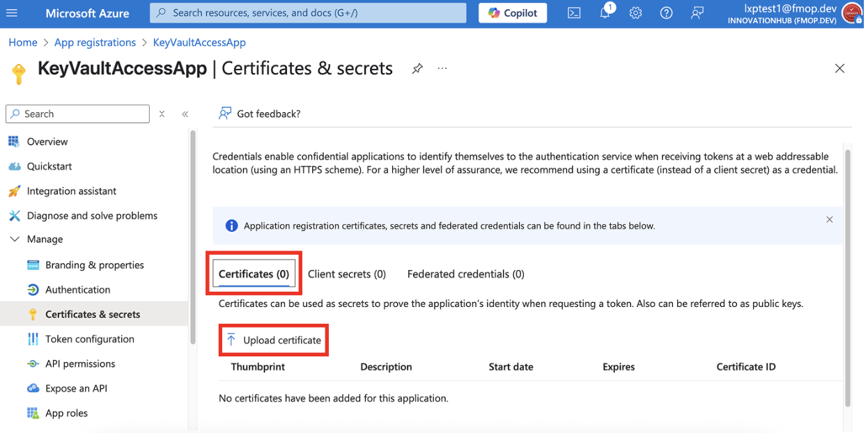Click the blue info icon in banner
Screen dimensions: 868x433
[x=232, y=226]
